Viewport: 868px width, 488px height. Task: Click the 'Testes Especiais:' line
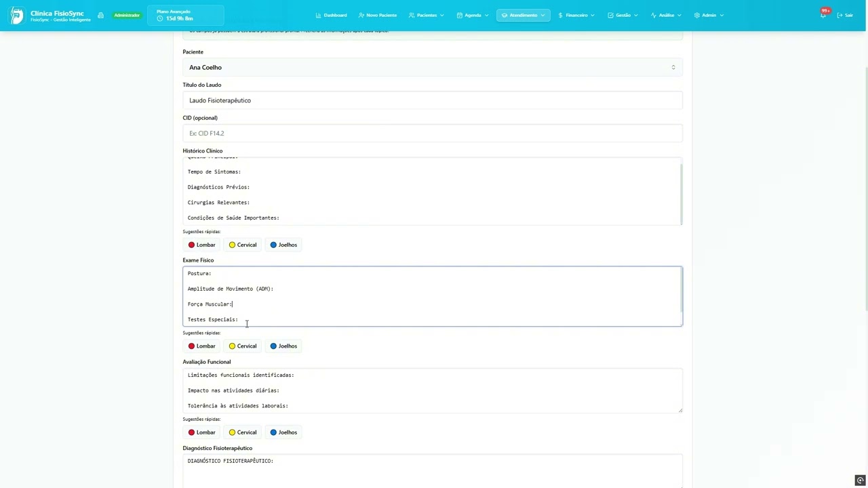click(x=213, y=320)
